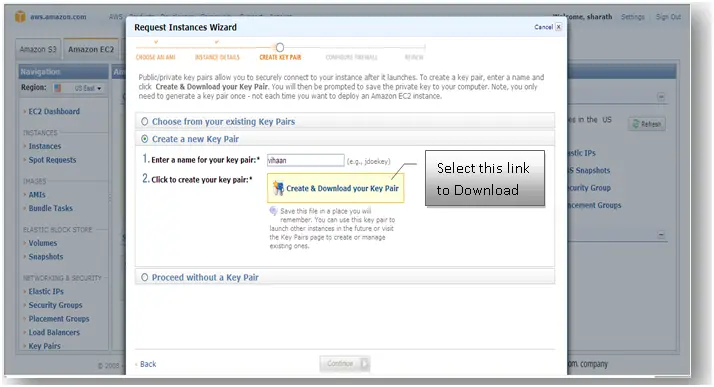Image resolution: width=714 pixels, height=387 pixels.
Task: Go to the Review wizard step
Action: coord(414,57)
